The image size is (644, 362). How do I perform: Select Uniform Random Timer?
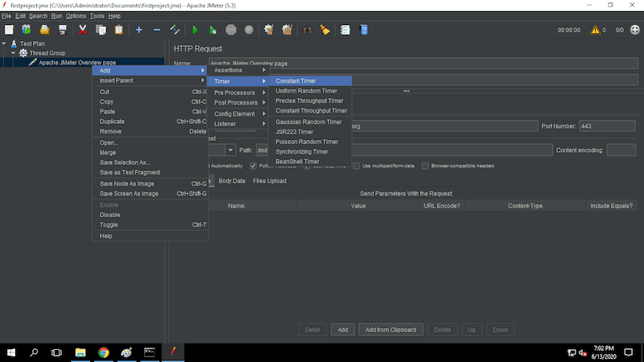click(x=310, y=91)
